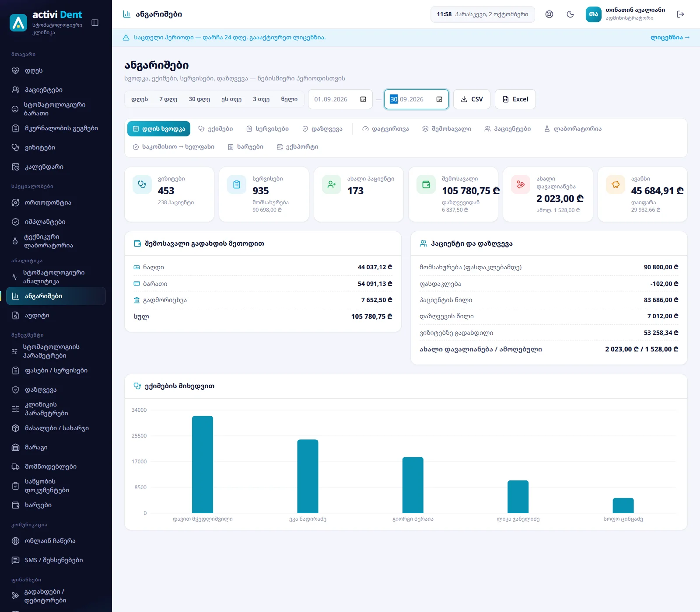This screenshot has width=700, height=612.
Task: Open დღეს in the sidebar
Action: pos(56,71)
